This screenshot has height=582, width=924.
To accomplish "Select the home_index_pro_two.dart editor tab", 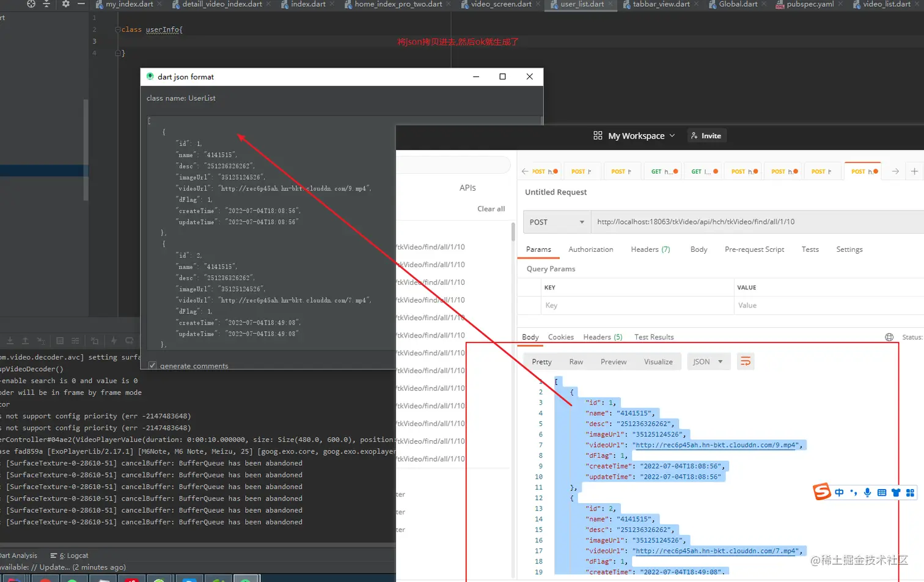I will 398,4.
